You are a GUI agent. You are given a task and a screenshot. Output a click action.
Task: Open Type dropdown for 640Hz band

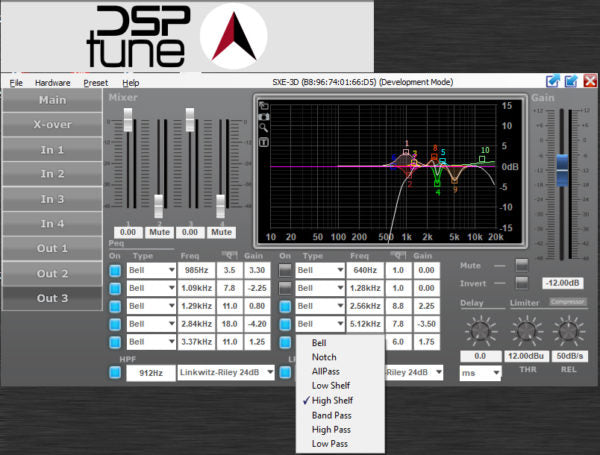click(320, 270)
